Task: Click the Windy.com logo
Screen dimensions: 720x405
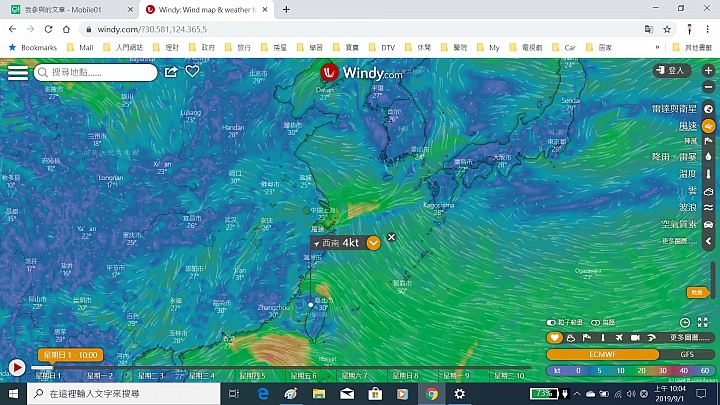Action: [x=361, y=72]
